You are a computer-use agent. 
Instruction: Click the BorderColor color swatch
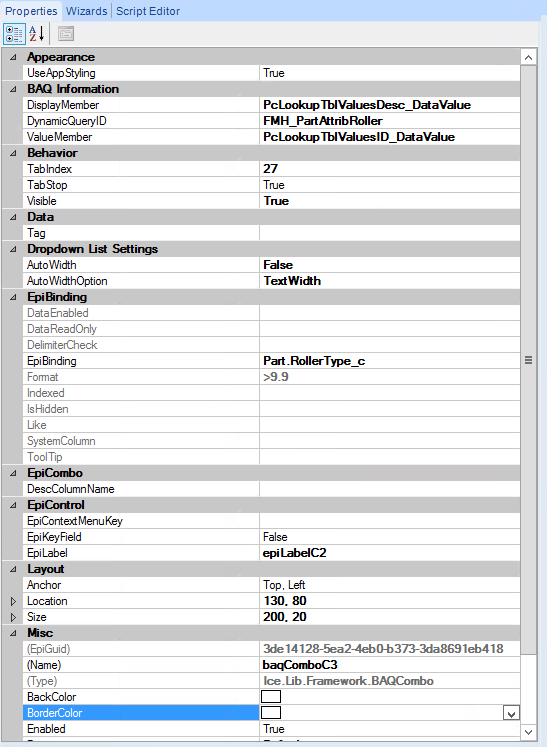point(271,713)
